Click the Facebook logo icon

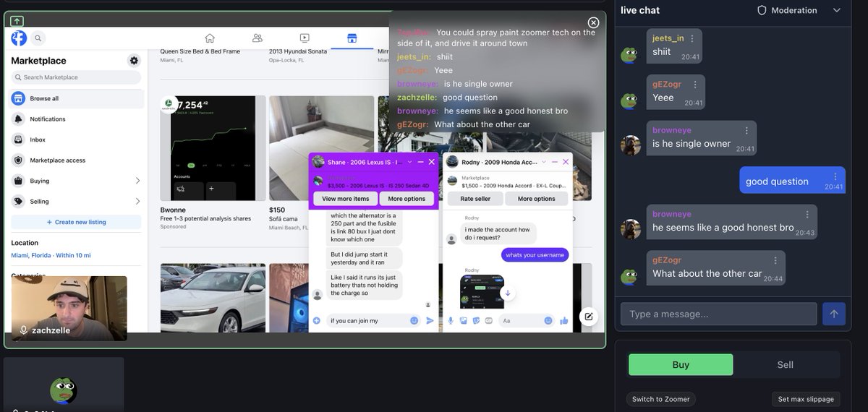click(x=19, y=38)
